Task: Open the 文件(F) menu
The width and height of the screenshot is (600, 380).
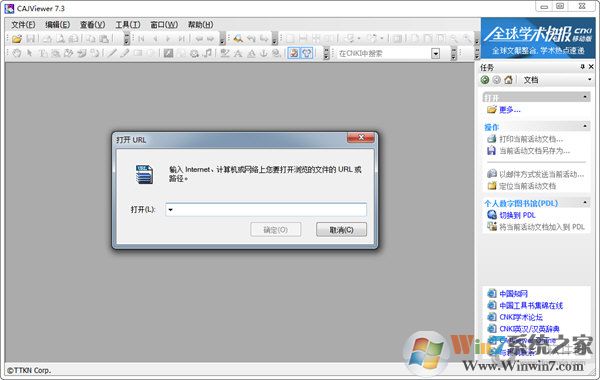Action: tap(23, 25)
